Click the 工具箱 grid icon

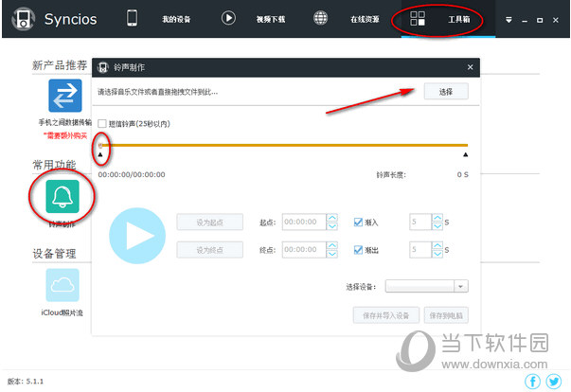click(x=418, y=18)
